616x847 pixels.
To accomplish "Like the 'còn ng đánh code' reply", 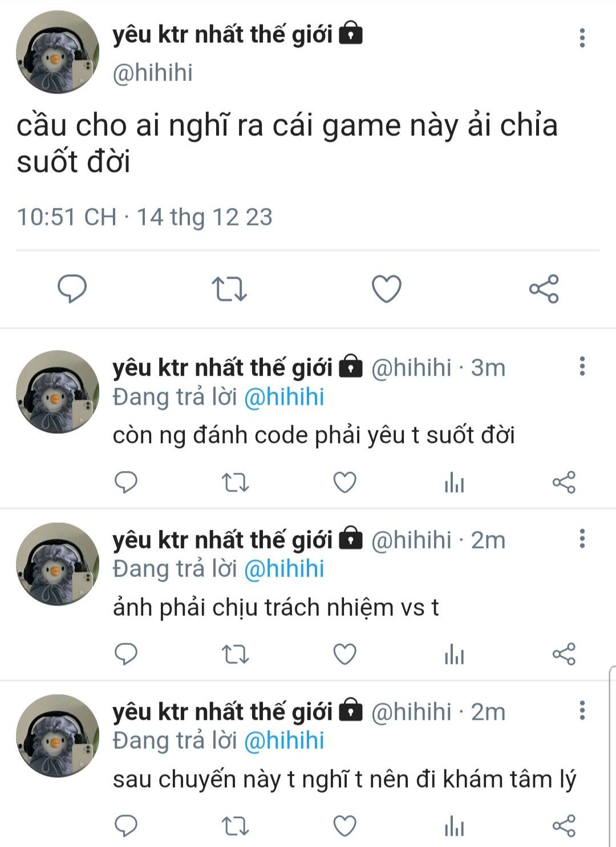I will 345,483.
